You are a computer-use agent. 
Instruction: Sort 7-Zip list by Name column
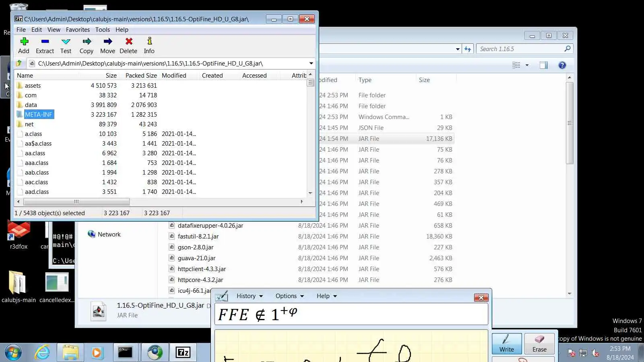point(47,76)
